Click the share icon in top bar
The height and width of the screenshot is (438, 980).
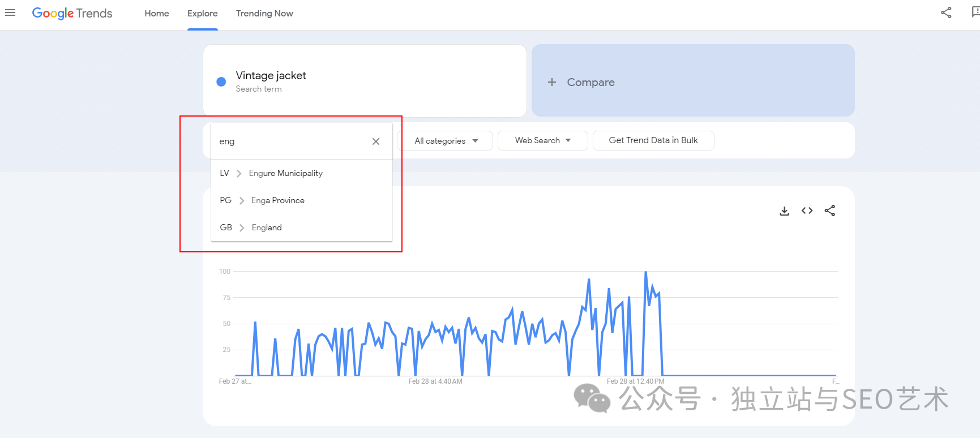point(946,12)
